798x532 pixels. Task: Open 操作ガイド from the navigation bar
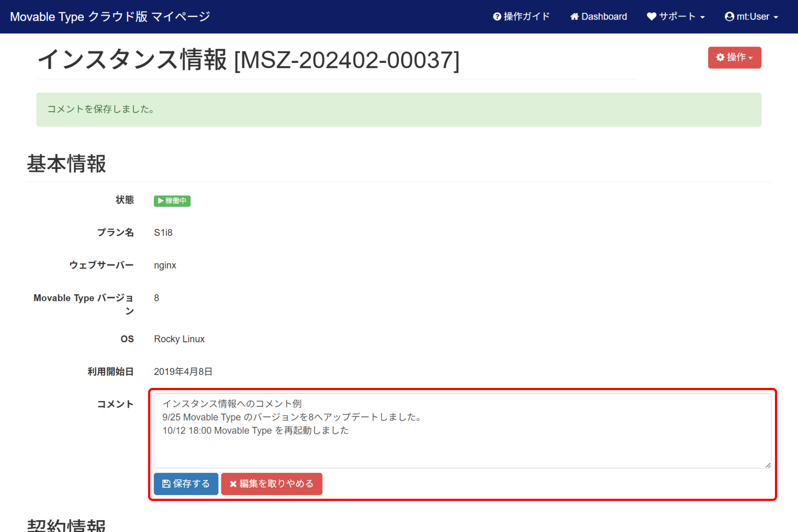[x=527, y=17]
